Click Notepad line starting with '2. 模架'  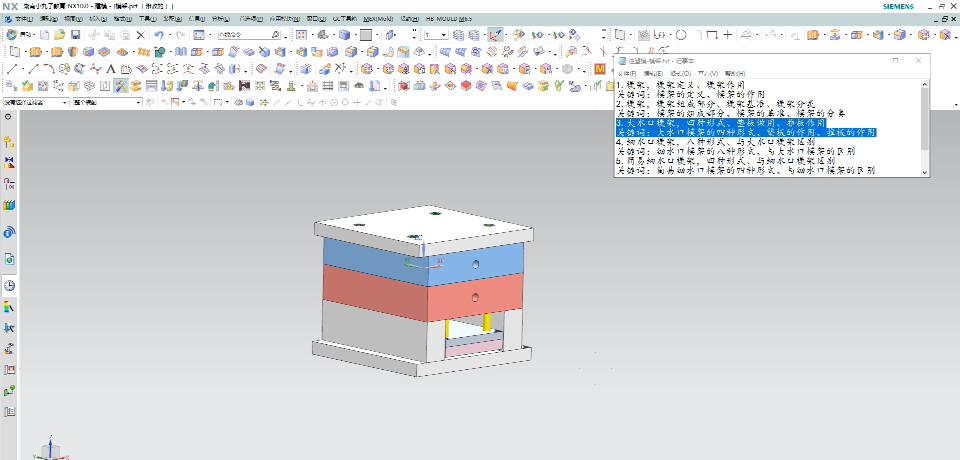[715, 104]
